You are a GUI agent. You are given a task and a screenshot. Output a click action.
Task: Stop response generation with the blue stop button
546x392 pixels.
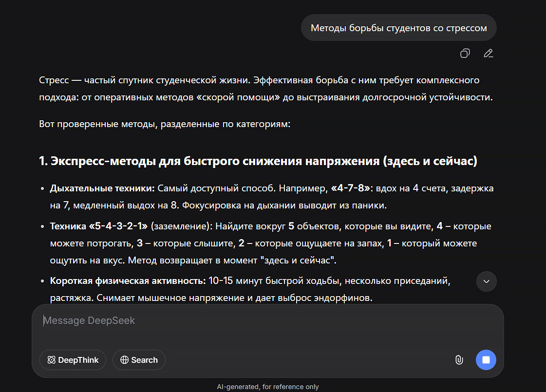[486, 360]
